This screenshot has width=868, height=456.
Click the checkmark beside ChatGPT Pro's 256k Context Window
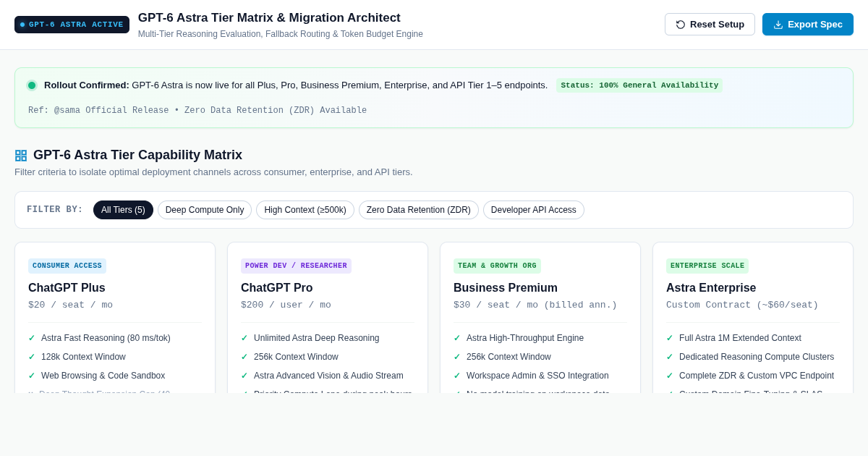point(244,357)
